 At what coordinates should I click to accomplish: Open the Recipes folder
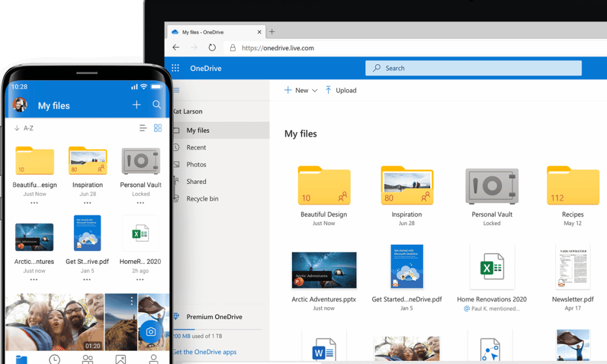(x=573, y=185)
